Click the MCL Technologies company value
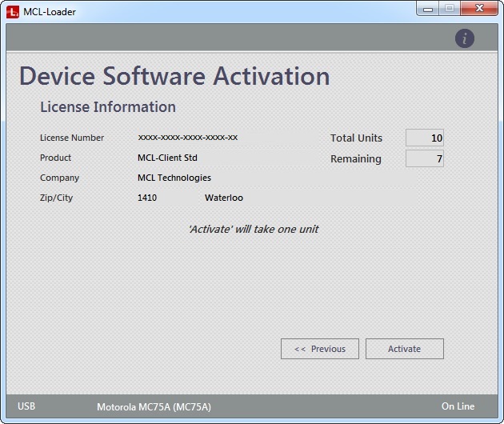504x424 pixels. pyautogui.click(x=174, y=178)
